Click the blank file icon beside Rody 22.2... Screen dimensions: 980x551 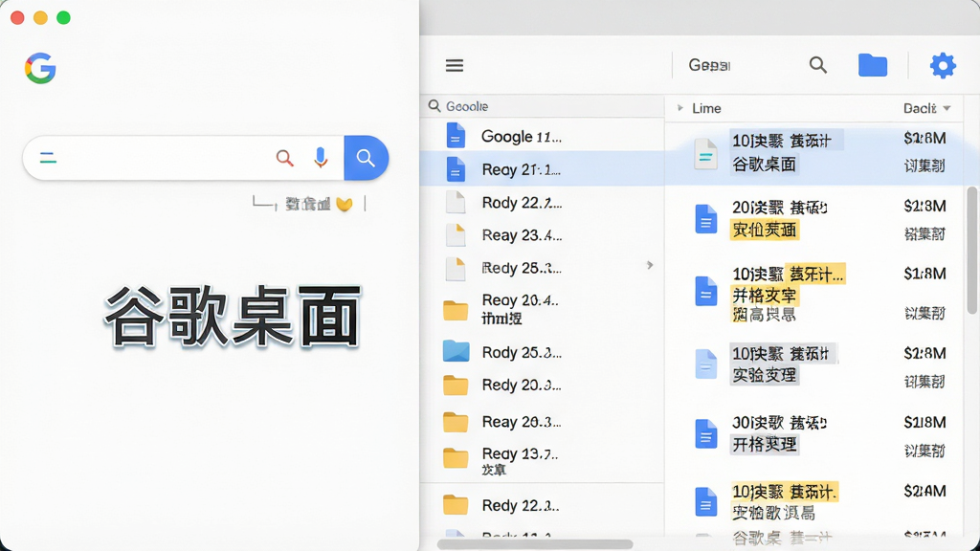(456, 203)
